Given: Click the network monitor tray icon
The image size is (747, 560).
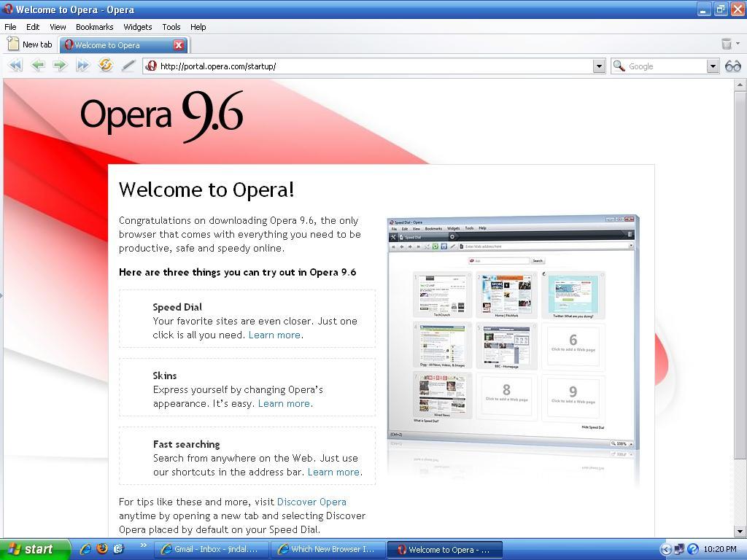Looking at the screenshot, I should tap(679, 550).
